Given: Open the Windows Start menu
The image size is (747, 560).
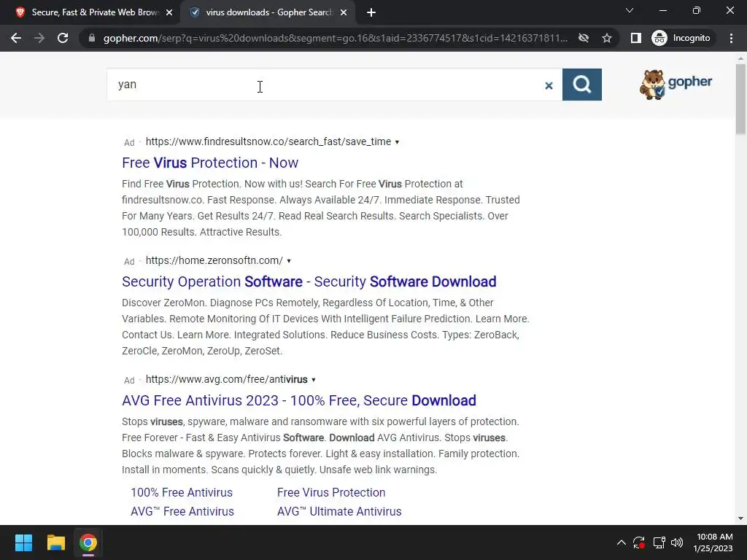Looking at the screenshot, I should 23,542.
